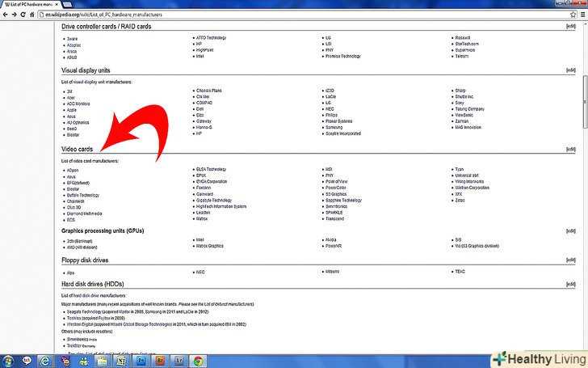Open the Sapphire Technology link

point(343,201)
